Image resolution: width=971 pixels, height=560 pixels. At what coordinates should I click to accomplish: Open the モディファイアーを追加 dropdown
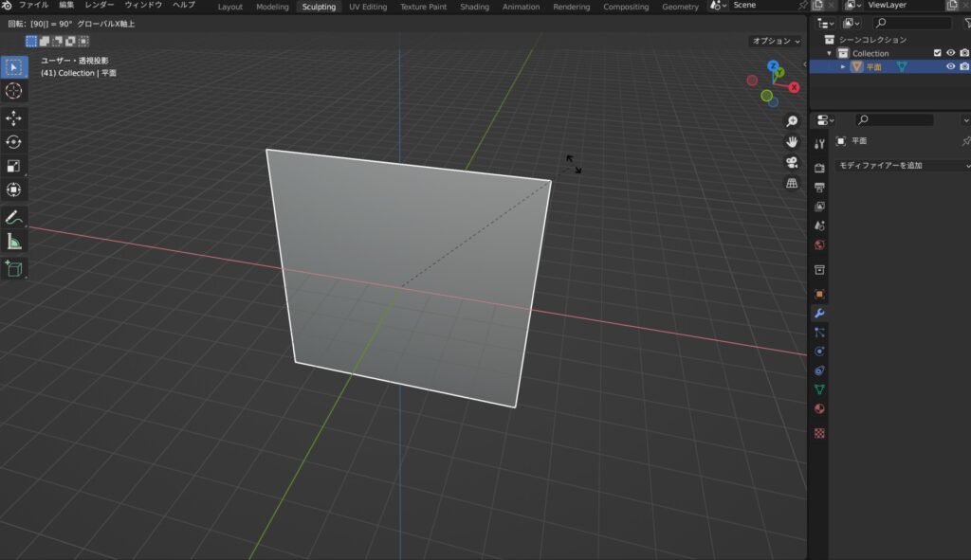903,165
